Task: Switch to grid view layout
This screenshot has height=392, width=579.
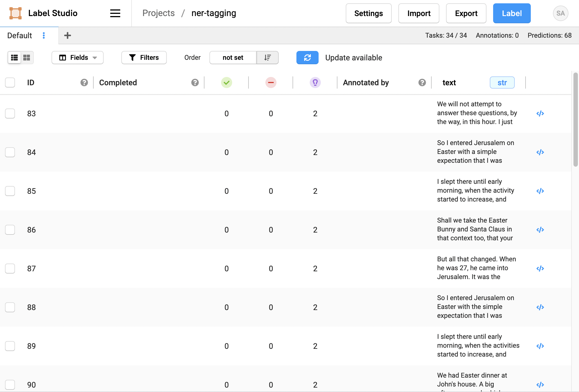Action: tap(27, 58)
